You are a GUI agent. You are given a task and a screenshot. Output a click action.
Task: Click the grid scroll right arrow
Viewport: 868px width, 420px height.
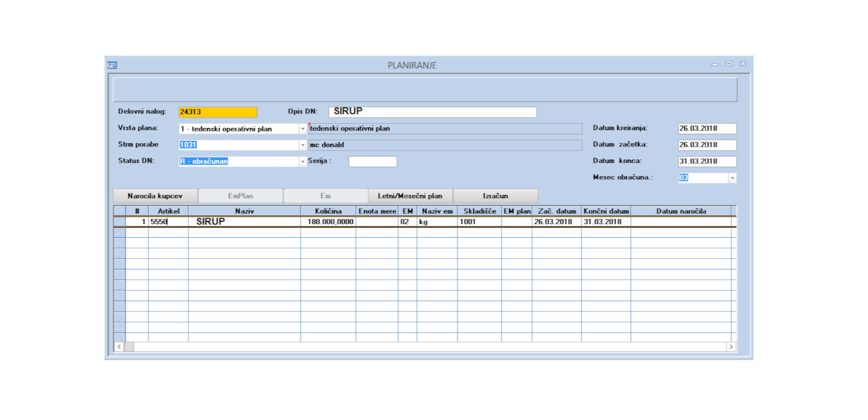point(731,347)
